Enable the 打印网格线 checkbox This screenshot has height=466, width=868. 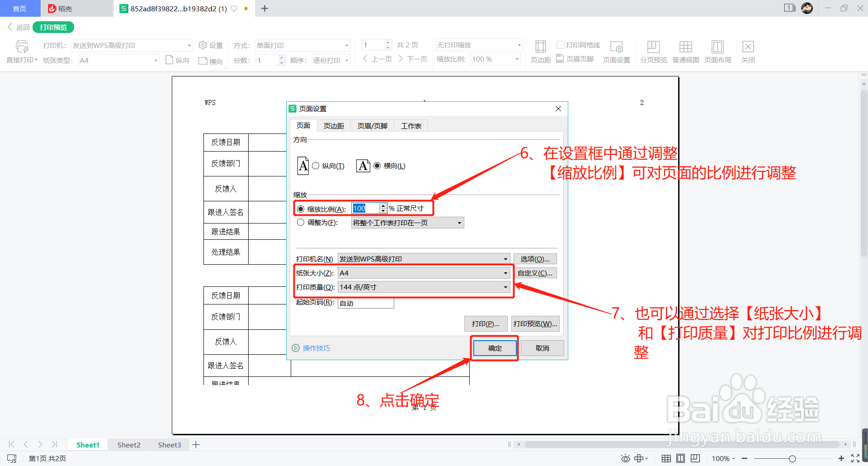(x=561, y=44)
